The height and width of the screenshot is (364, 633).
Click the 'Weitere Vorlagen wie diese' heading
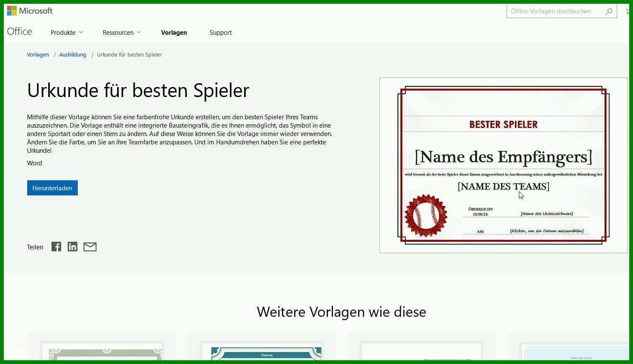tap(341, 312)
